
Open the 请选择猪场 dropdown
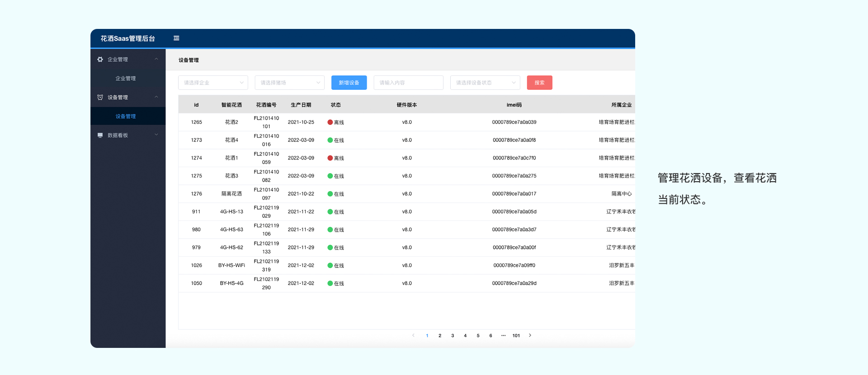point(289,83)
